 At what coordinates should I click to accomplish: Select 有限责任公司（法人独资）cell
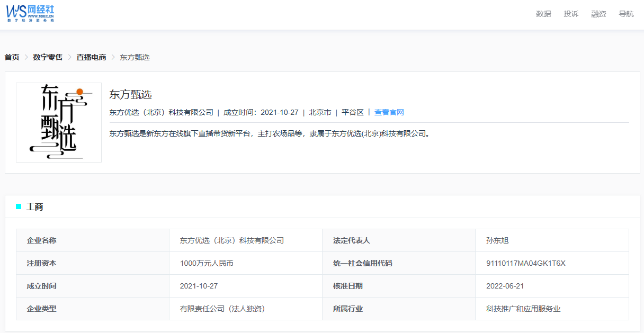coord(246,309)
